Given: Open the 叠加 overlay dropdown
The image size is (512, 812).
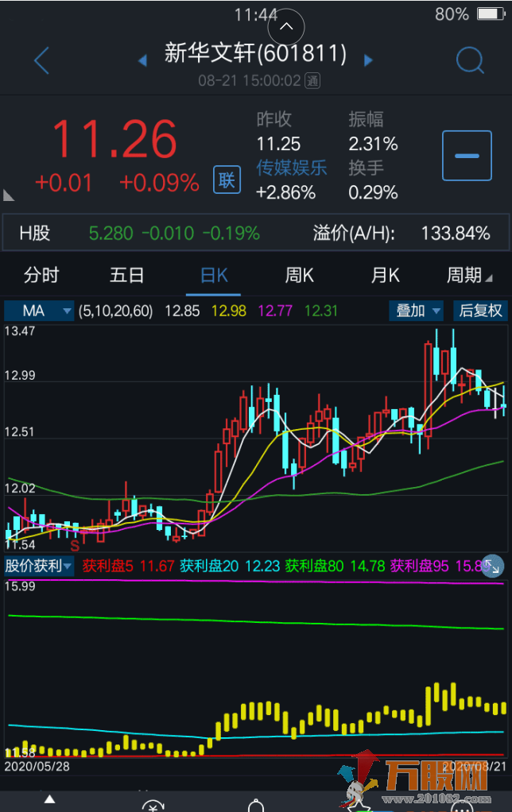Looking at the screenshot, I should 417,311.
